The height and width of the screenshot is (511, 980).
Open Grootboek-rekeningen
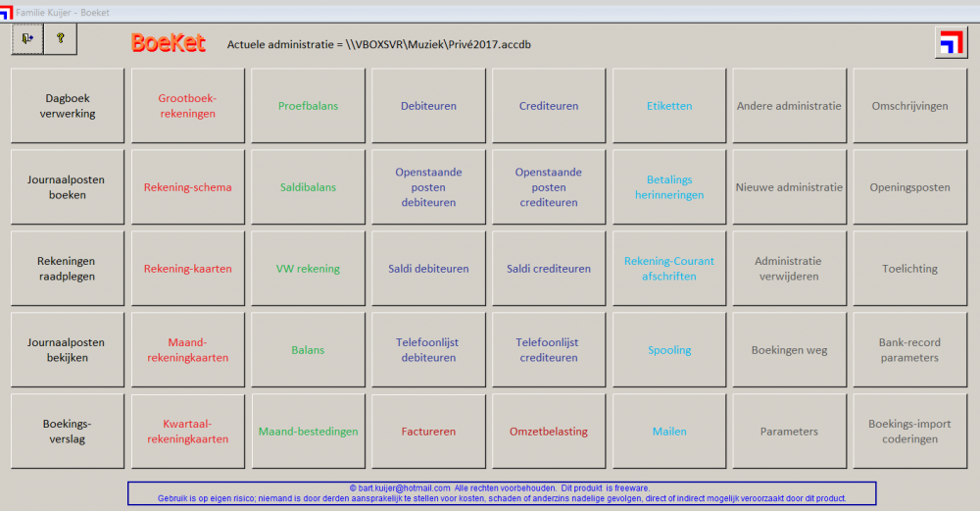[187, 106]
